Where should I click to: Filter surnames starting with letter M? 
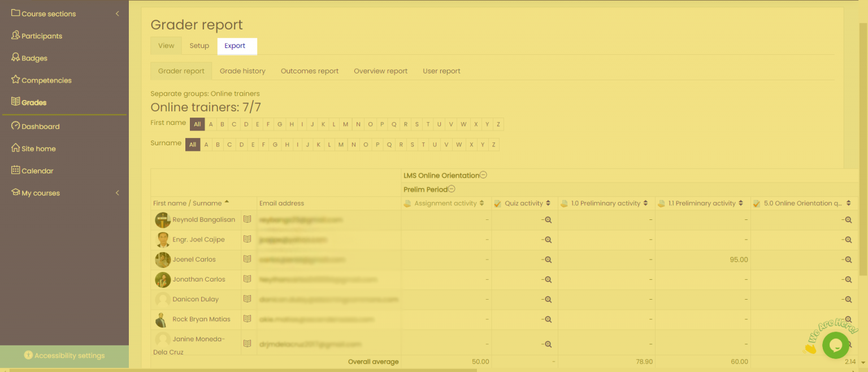[342, 144]
